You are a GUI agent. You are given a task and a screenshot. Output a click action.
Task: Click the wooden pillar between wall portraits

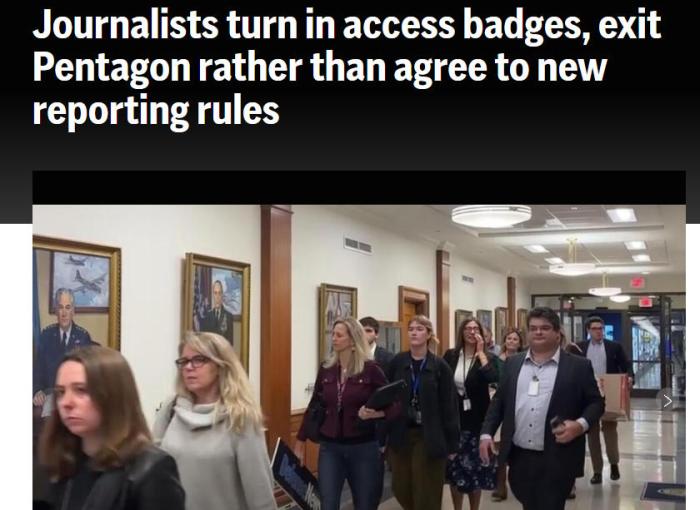(x=276, y=313)
